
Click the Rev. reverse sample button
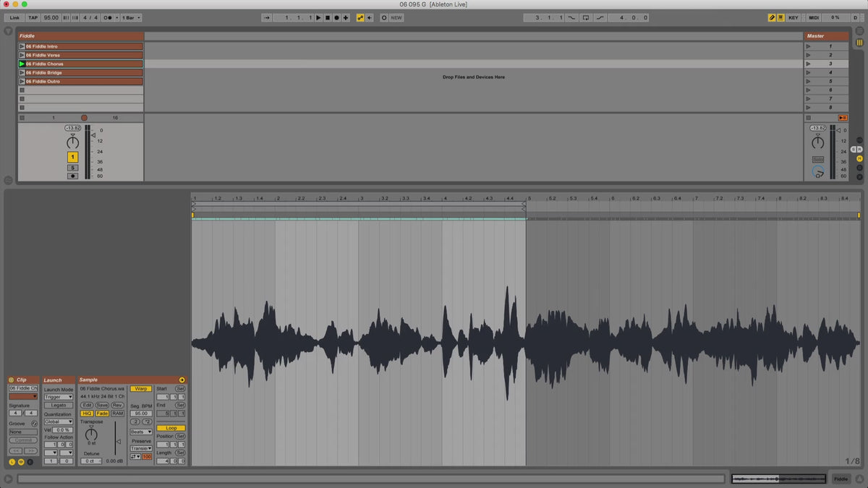point(117,405)
